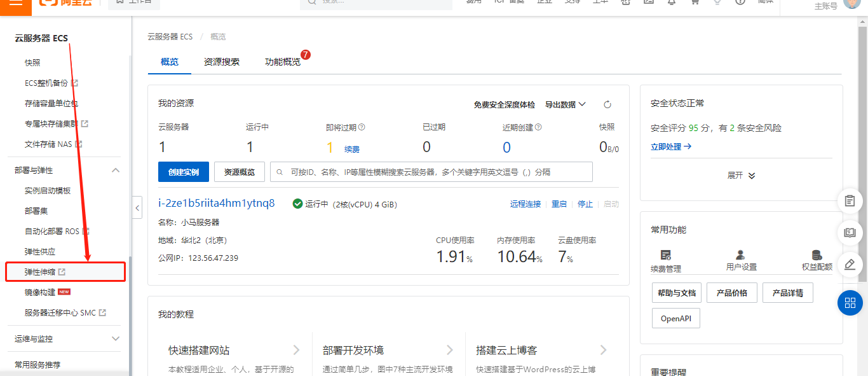The width and height of the screenshot is (868, 376).
Task: Click the CPU使用率 value 1.91
Action: coord(451,257)
